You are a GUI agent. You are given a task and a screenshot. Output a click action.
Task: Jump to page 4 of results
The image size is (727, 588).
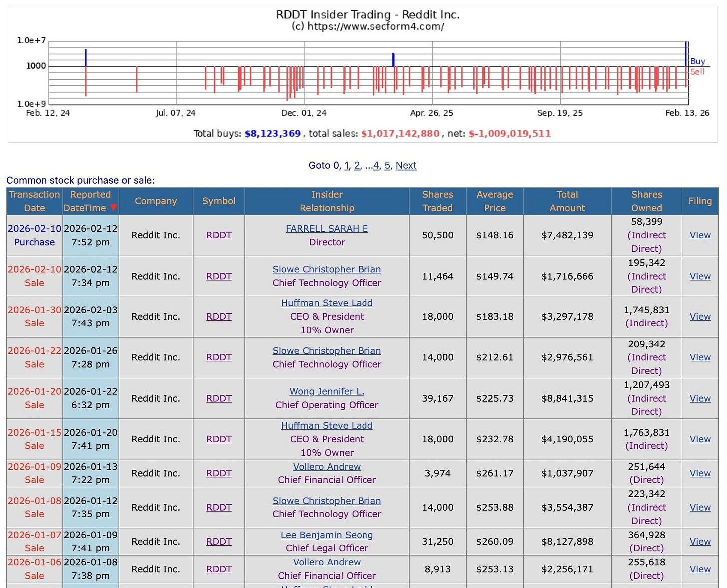(376, 165)
